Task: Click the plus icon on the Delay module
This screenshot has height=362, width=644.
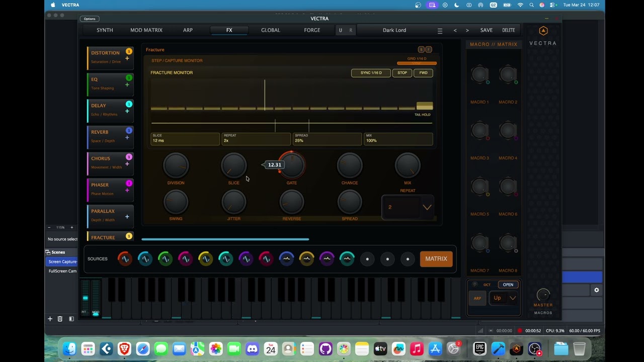Action: [127, 112]
